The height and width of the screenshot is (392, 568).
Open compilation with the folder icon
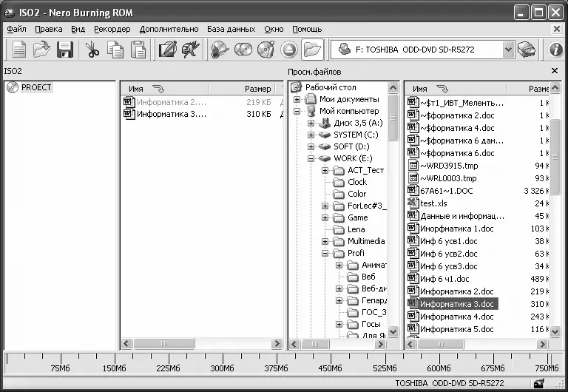point(41,50)
